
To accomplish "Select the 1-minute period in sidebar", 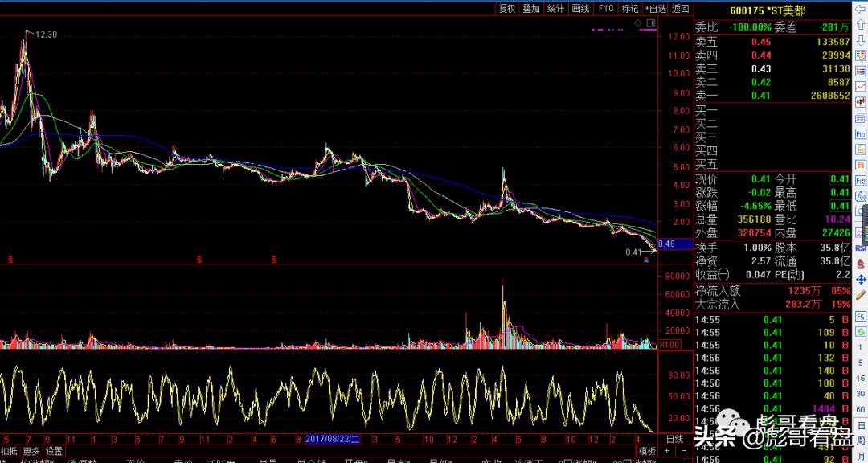I will coord(860,347).
